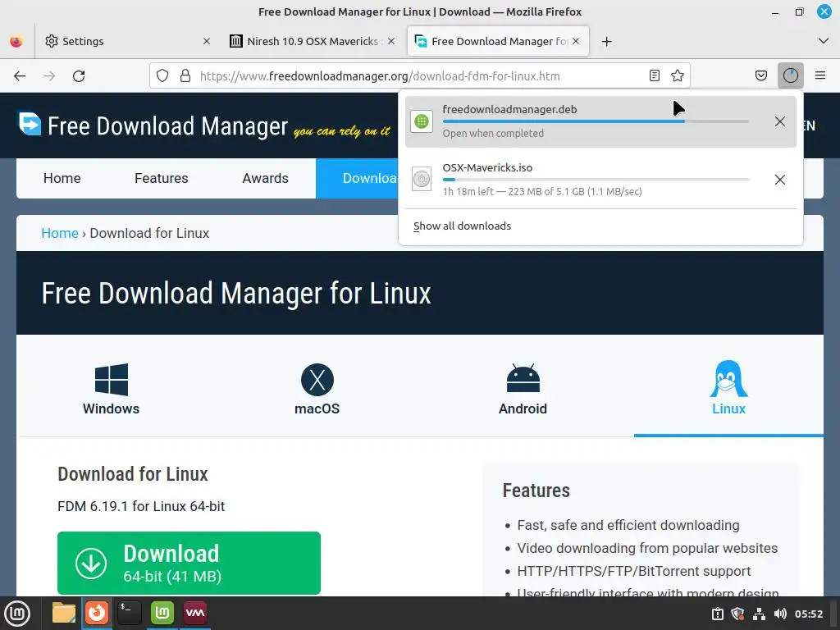840x630 pixels.
Task: Click the clock showing 05:52
Action: pos(808,614)
